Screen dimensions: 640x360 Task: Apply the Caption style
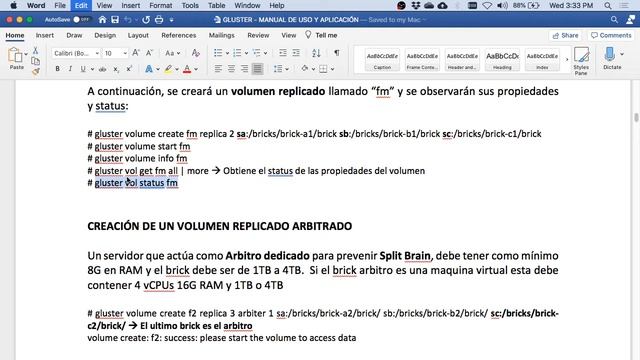tap(382, 60)
